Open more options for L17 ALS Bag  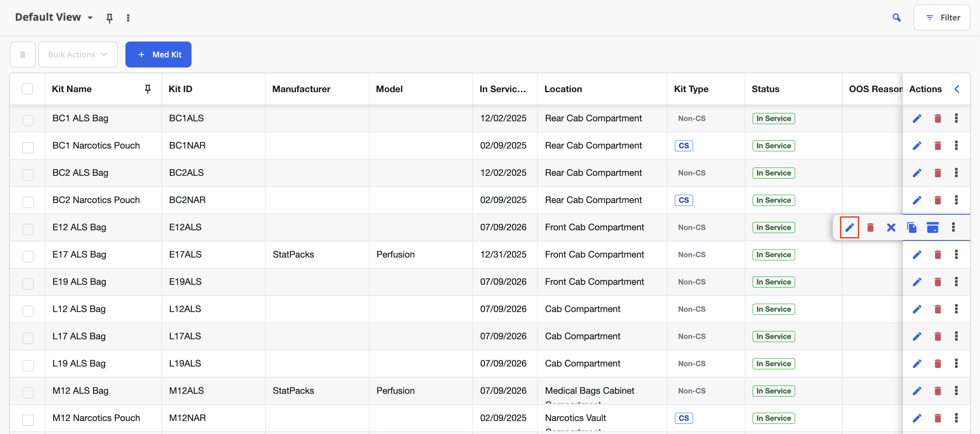point(956,337)
